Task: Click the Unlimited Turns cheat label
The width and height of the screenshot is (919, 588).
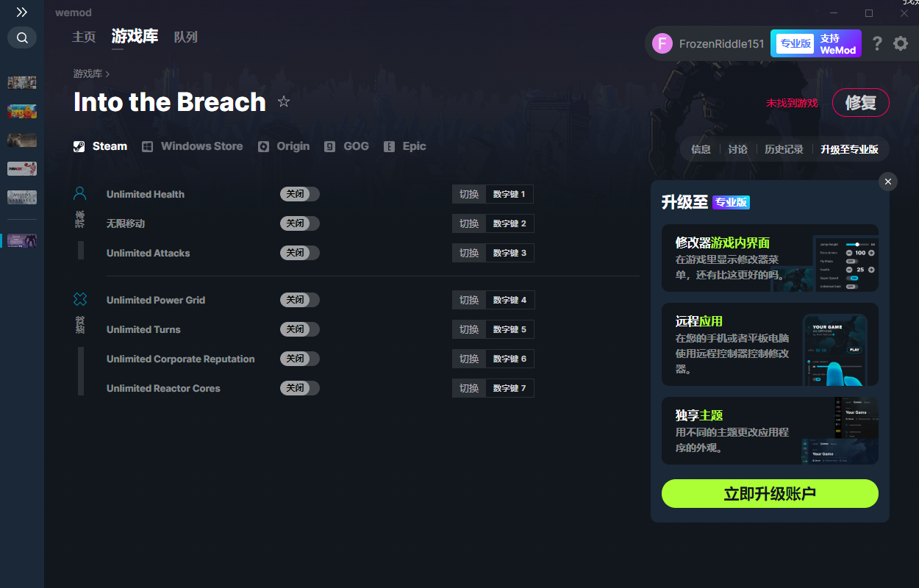Action: pyautogui.click(x=143, y=329)
